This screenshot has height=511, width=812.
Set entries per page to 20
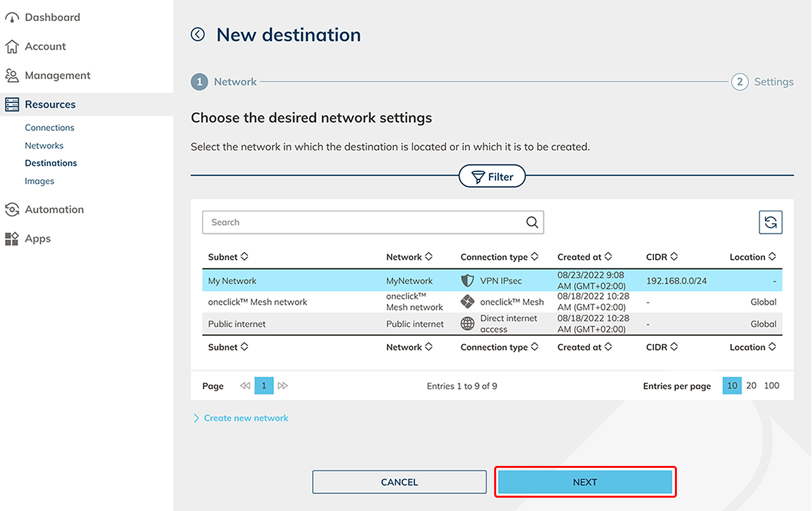751,386
